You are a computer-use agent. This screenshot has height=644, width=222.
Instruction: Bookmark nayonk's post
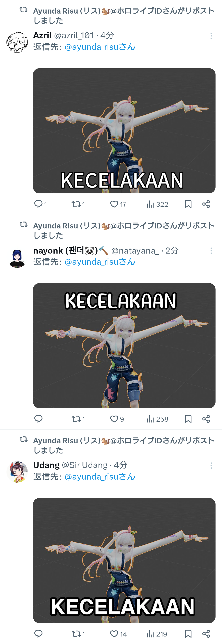188,419
